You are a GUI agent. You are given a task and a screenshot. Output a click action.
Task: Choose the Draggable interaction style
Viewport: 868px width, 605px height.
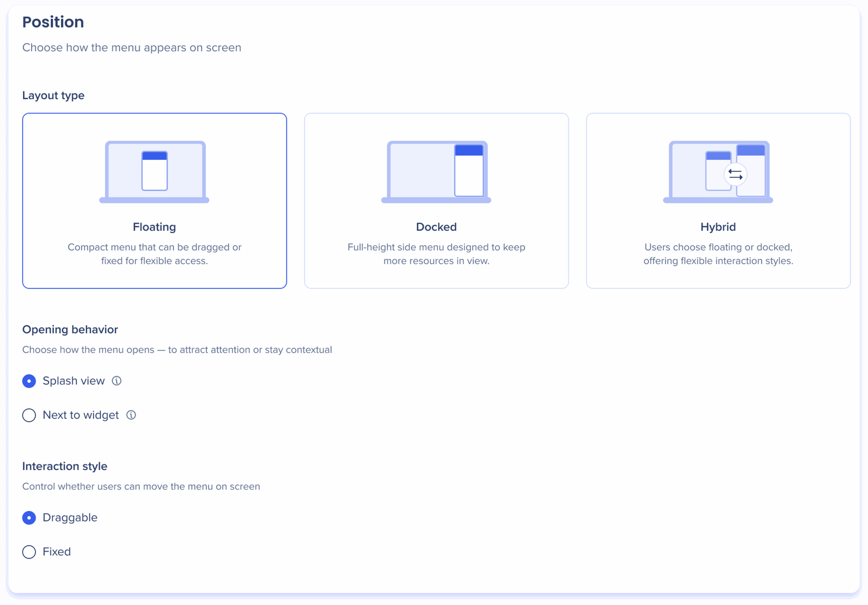pyautogui.click(x=29, y=517)
